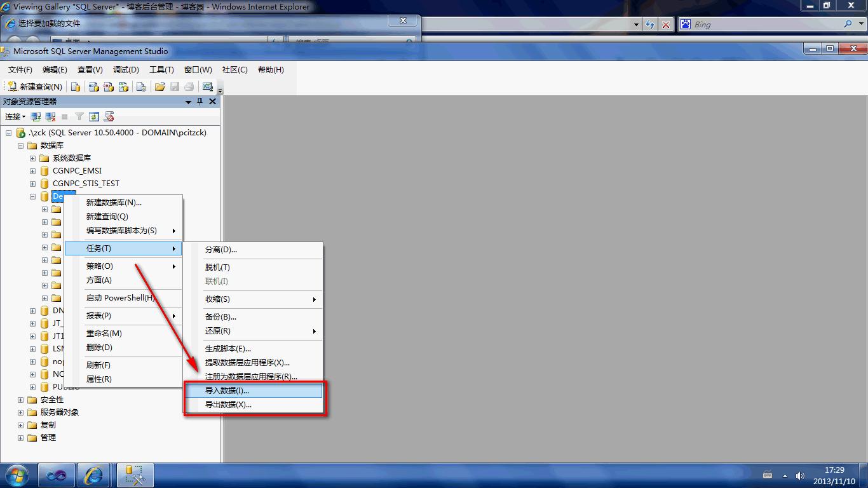The width and height of the screenshot is (868, 488).
Task: Choose 新建查询(Q) from context menu
Action: tap(124, 217)
